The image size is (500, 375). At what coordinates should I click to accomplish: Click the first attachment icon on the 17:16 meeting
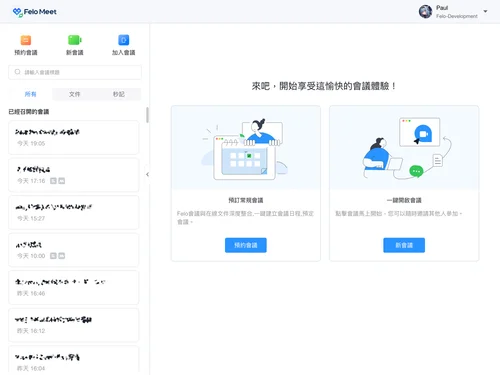tap(53, 181)
